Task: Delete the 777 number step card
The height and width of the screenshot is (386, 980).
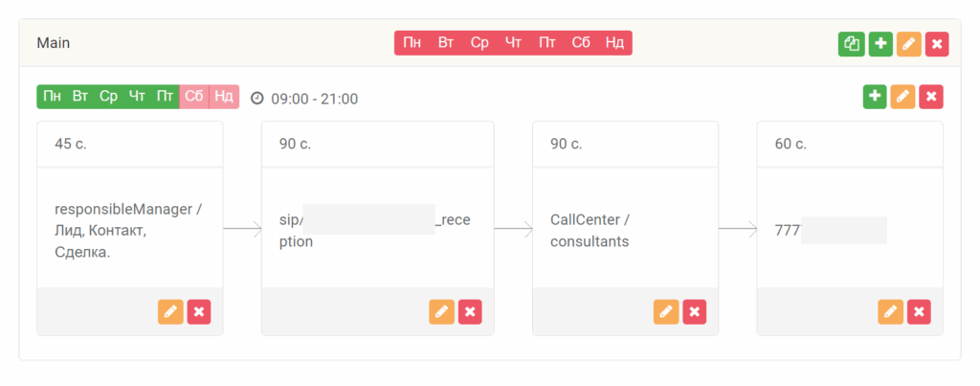Action: (919, 311)
